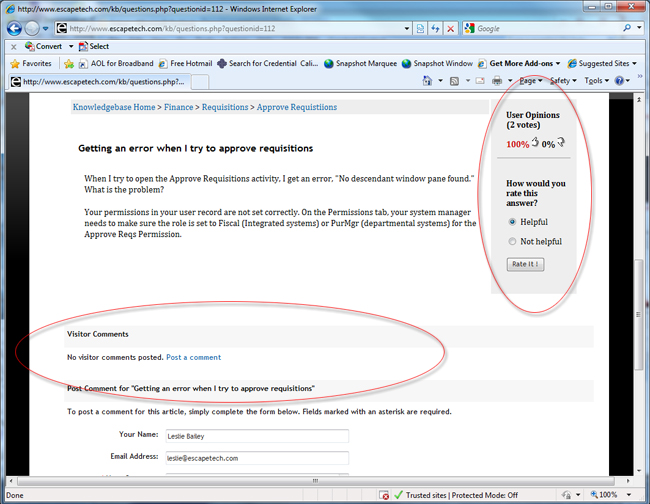The height and width of the screenshot is (504, 650).
Task: Click the Email Address input field
Action: (x=257, y=458)
